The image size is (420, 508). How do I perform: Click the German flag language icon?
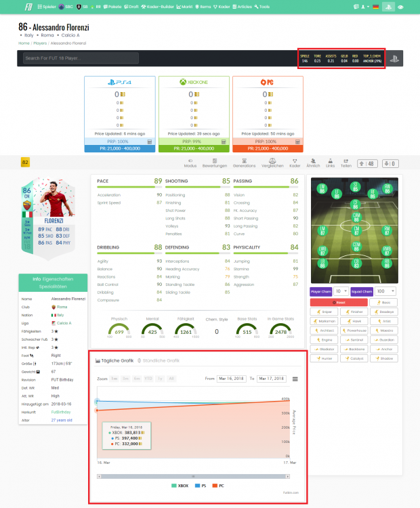[375, 7]
